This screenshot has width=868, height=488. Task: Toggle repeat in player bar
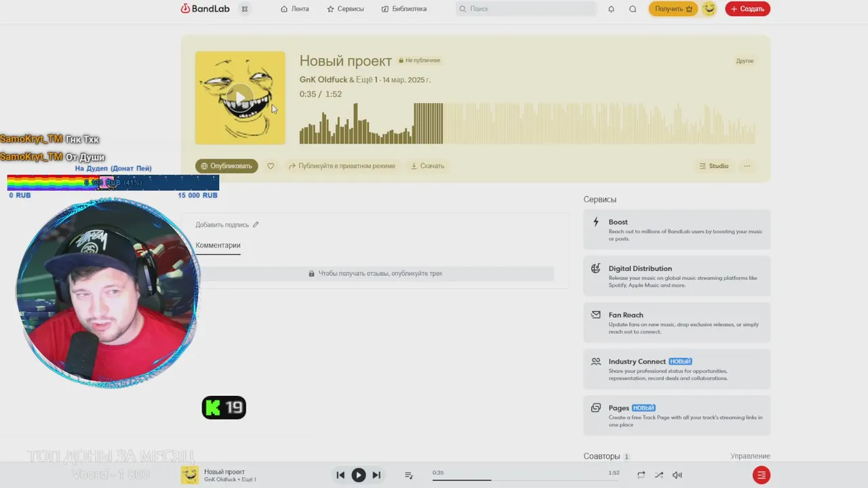(641, 475)
